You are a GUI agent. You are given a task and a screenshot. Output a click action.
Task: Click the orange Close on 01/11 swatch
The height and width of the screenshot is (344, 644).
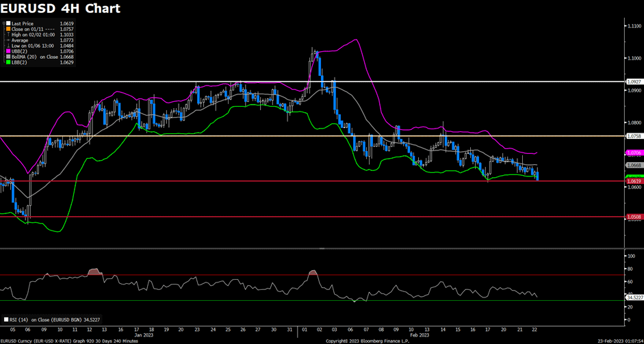[9, 29]
